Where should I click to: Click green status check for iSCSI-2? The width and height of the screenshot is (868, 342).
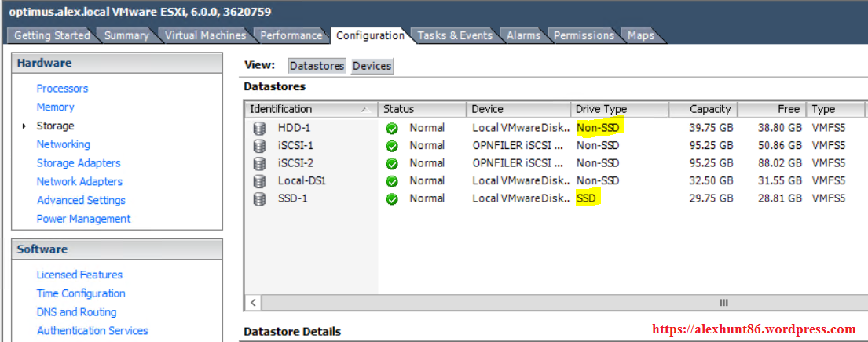[x=392, y=163]
